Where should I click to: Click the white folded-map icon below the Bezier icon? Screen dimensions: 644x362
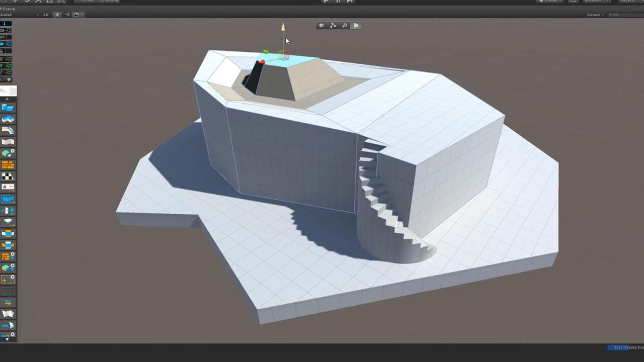8,142
